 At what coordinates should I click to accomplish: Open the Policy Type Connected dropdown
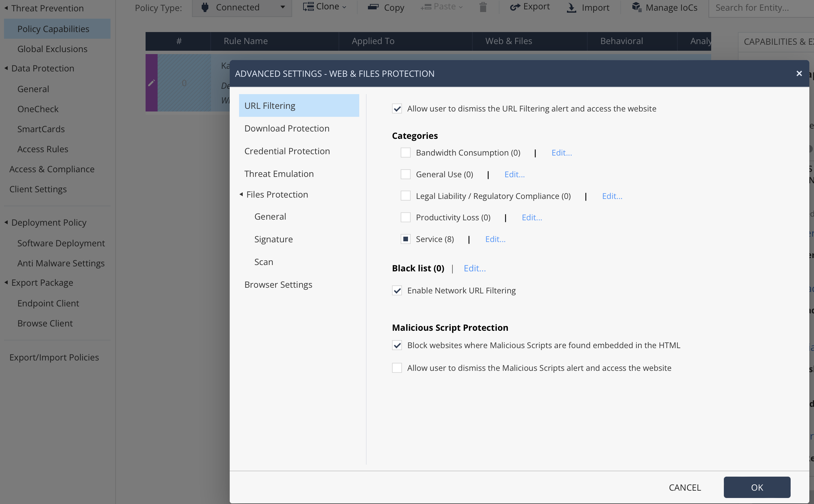[242, 7]
